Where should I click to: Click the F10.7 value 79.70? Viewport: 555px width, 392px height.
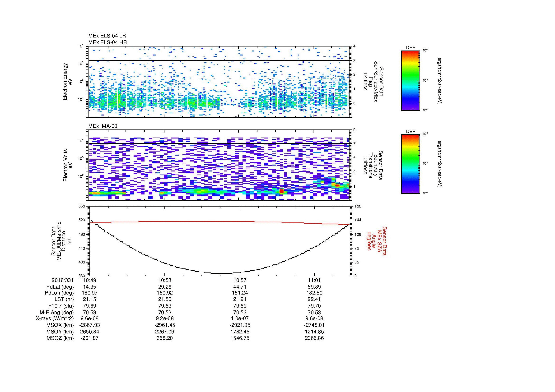314,306
